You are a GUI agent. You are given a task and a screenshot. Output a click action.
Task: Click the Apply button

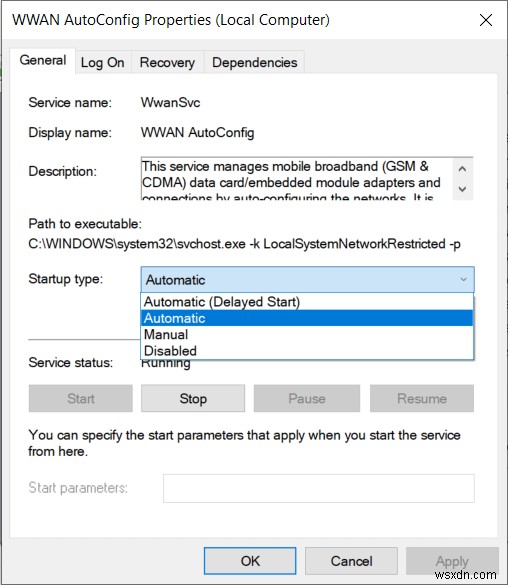[452, 561]
